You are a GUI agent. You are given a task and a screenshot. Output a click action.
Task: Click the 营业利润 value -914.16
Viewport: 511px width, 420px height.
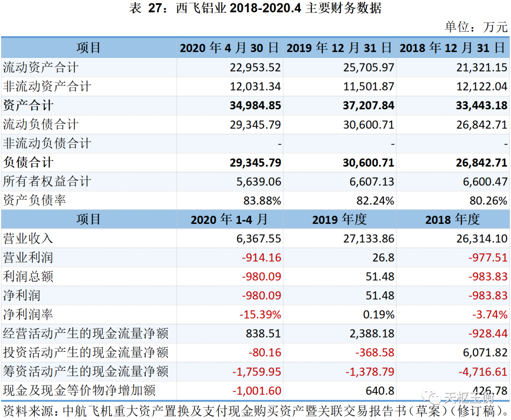point(261,258)
